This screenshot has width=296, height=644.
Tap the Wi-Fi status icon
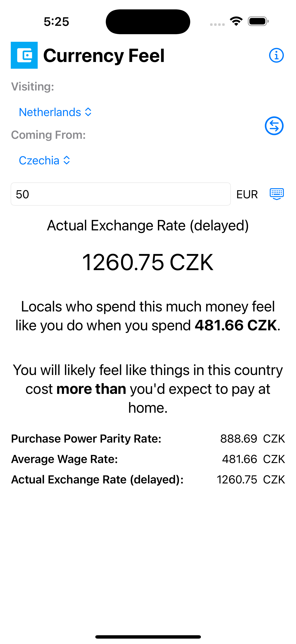pyautogui.click(x=236, y=21)
